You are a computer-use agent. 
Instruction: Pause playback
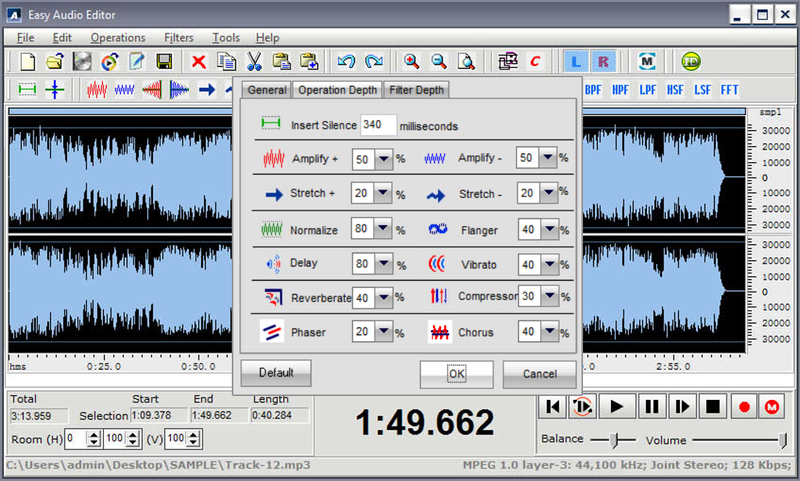coord(652,407)
